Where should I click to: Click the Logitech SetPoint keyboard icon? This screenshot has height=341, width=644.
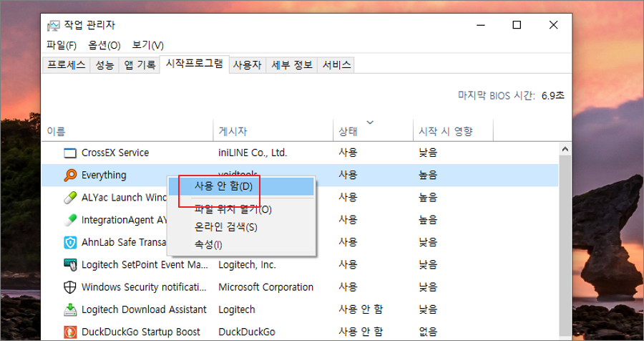point(70,264)
